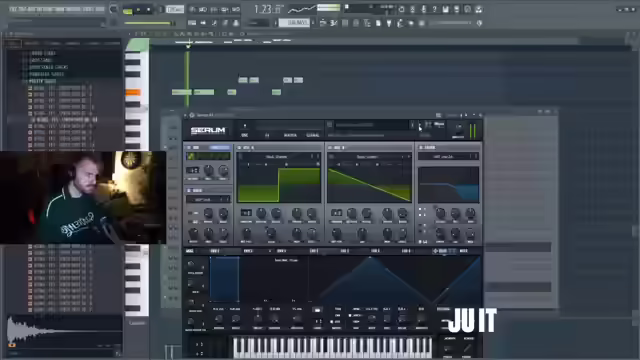Open the FL Studio pattern selector dropdown

pos(294,23)
